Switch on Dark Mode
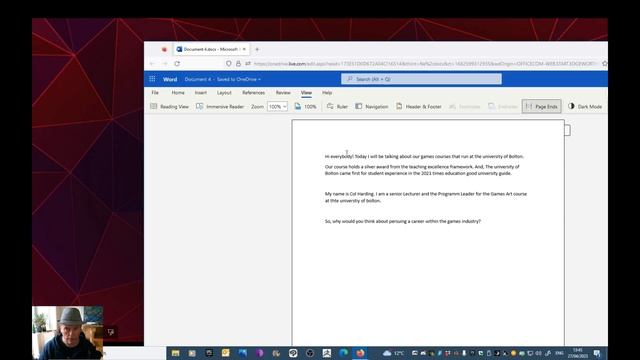640x360 pixels. pos(585,107)
